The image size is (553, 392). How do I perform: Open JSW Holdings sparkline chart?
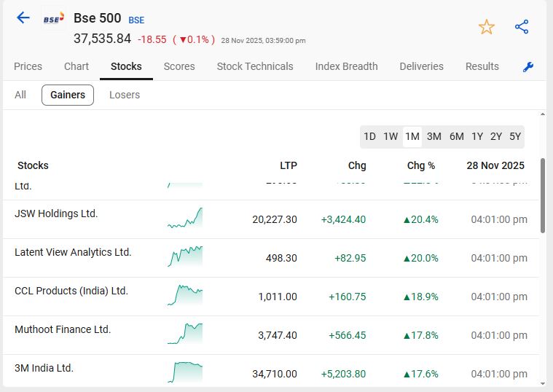pos(185,218)
